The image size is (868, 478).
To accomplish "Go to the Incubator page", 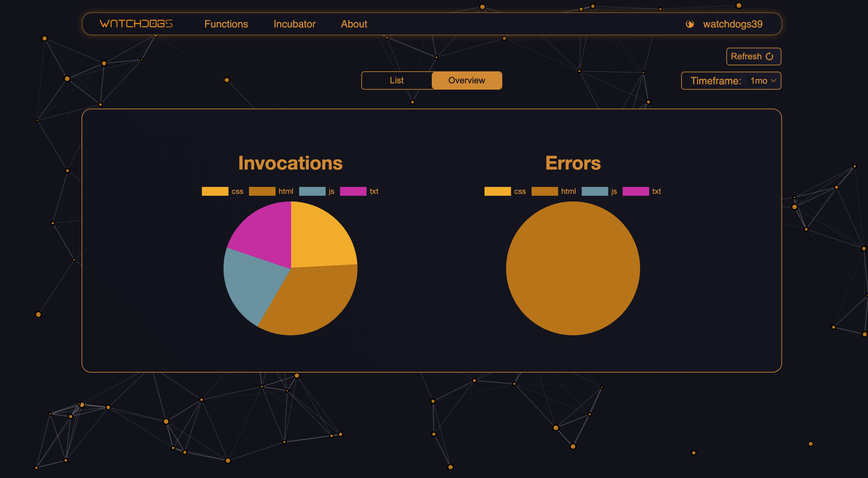I will [x=294, y=24].
